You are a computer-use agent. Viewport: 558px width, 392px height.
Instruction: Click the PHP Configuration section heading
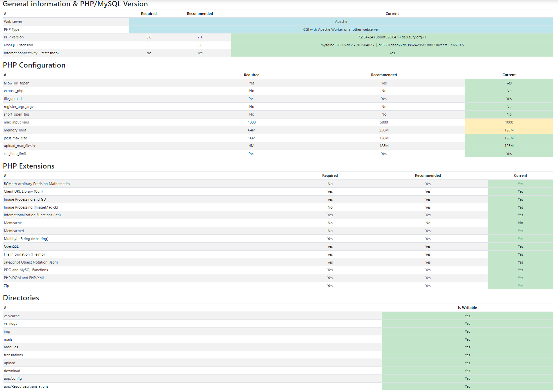point(34,65)
